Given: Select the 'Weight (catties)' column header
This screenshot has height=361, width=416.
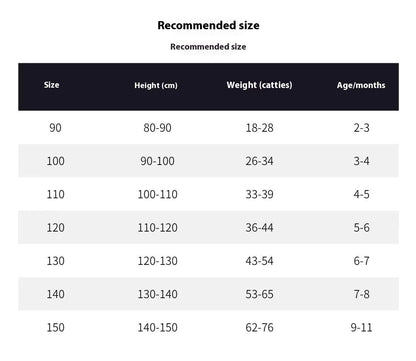Looking at the screenshot, I should (259, 85).
